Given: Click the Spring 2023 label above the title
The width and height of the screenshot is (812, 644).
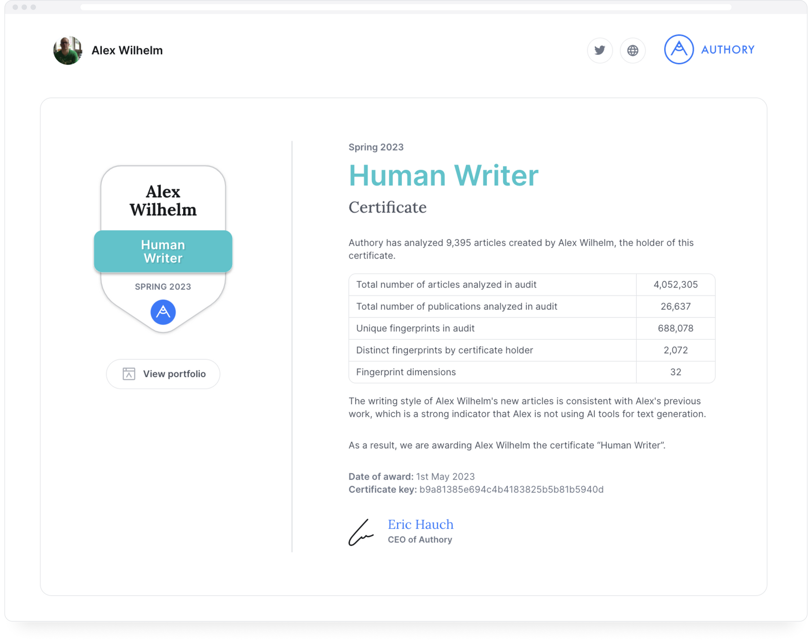Looking at the screenshot, I should [376, 147].
